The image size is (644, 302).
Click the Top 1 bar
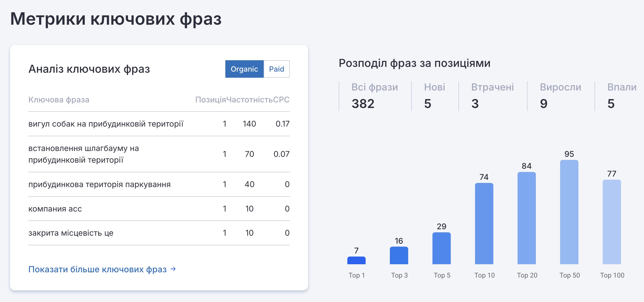(x=356, y=260)
